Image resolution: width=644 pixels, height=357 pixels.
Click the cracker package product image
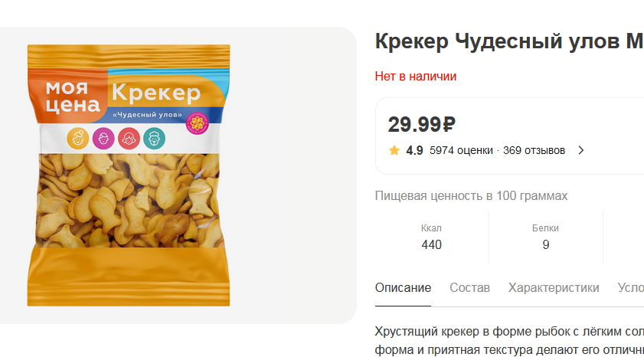(x=129, y=175)
